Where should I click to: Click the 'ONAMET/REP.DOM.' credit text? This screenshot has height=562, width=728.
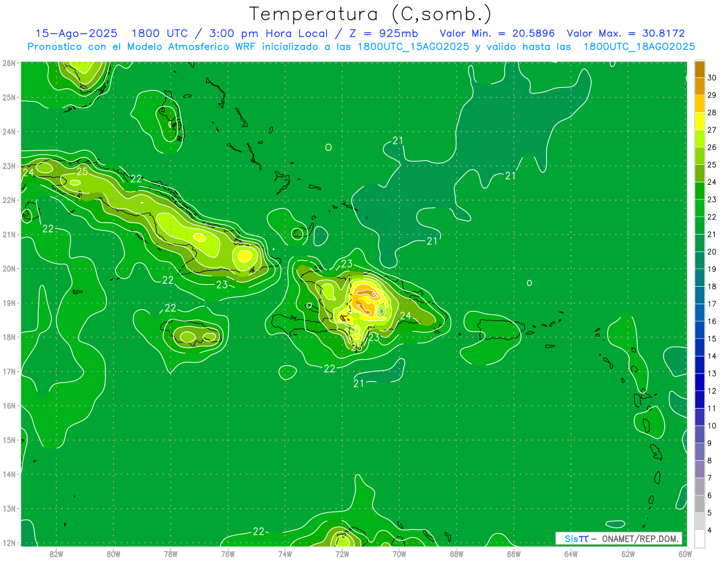[x=639, y=538]
